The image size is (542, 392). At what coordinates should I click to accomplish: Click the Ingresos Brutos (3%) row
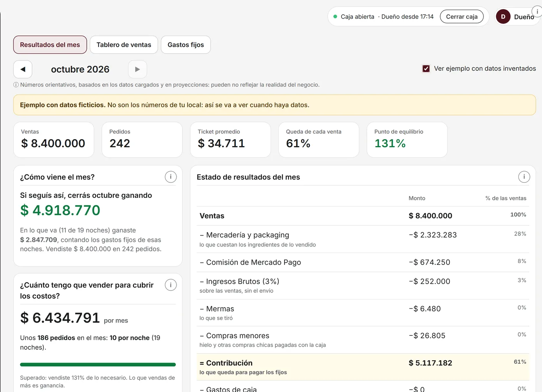click(x=363, y=285)
